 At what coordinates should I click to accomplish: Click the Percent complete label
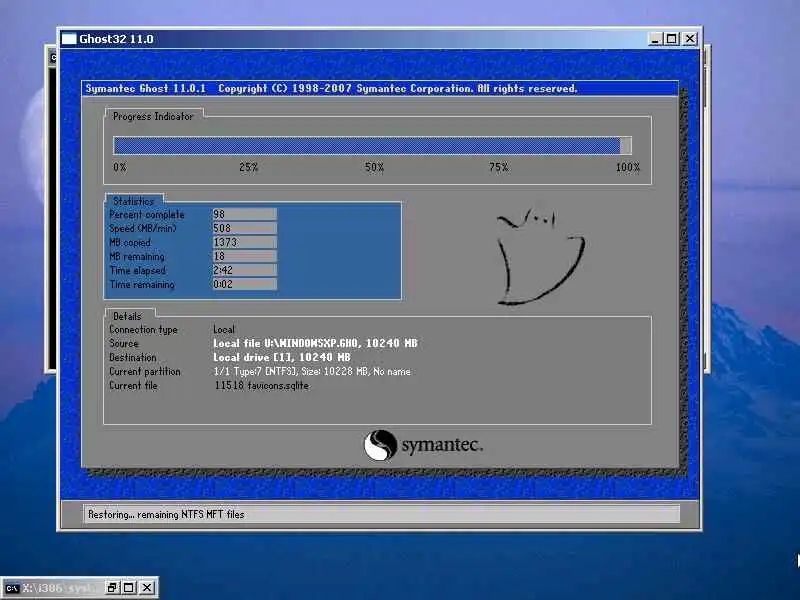(x=147, y=215)
